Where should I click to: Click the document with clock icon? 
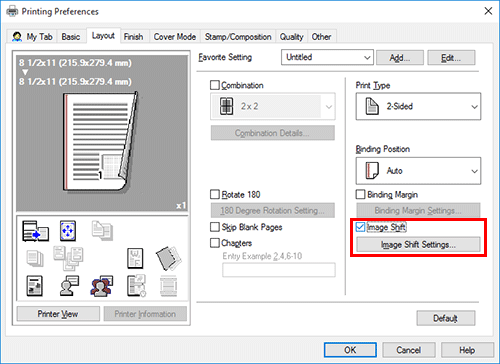tap(136, 286)
